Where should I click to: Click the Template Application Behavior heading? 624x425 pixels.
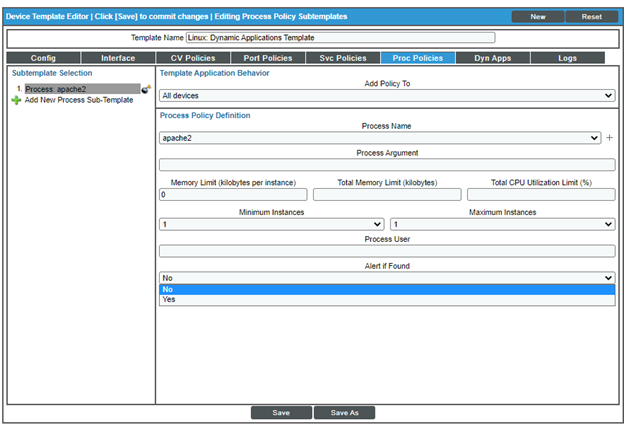pos(214,73)
